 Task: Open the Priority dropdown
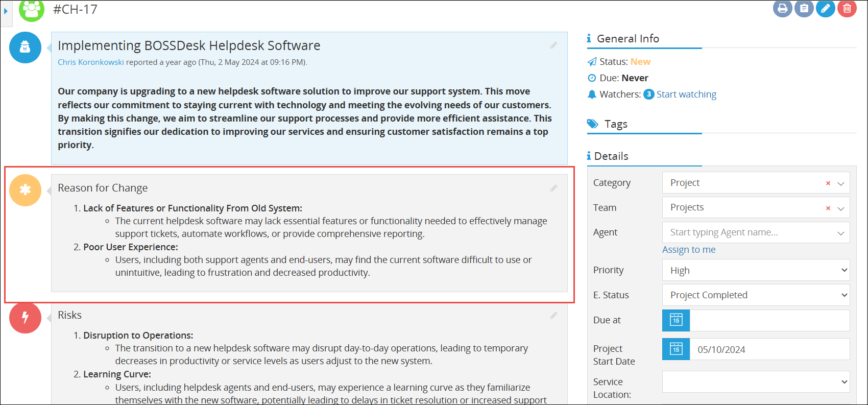[756, 270]
